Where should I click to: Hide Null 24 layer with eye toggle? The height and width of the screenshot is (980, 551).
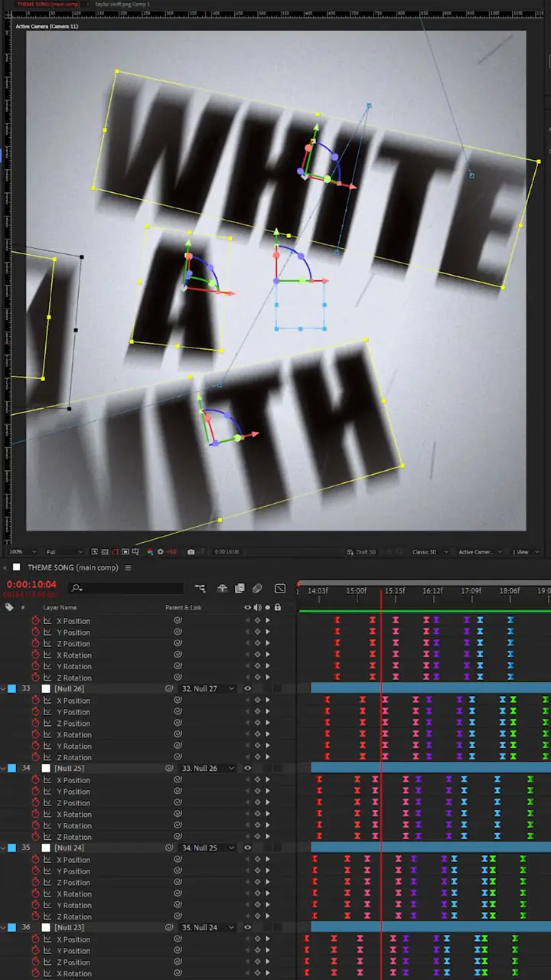(247, 848)
